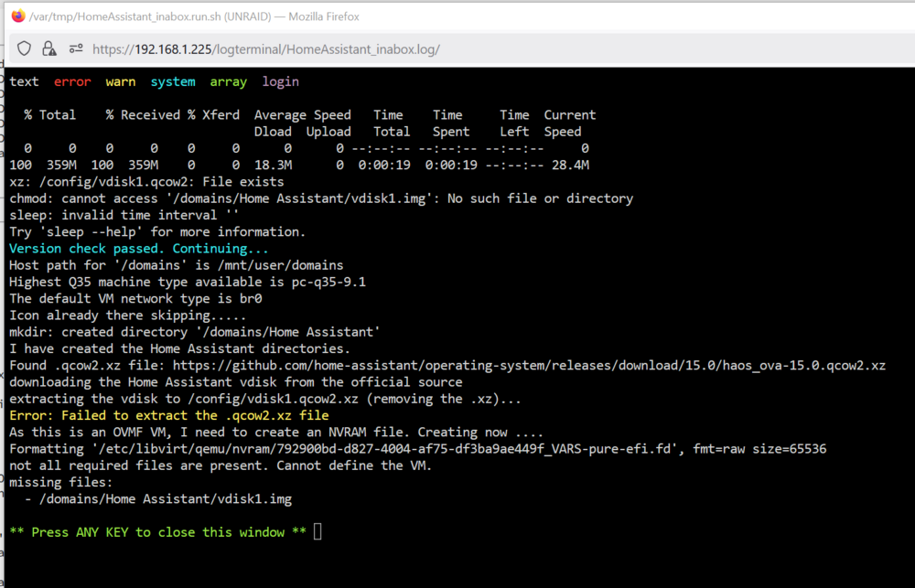Image resolution: width=915 pixels, height=588 pixels.
Task: Click 'downloading the Home Assistant vdisk' line
Action: (236, 382)
